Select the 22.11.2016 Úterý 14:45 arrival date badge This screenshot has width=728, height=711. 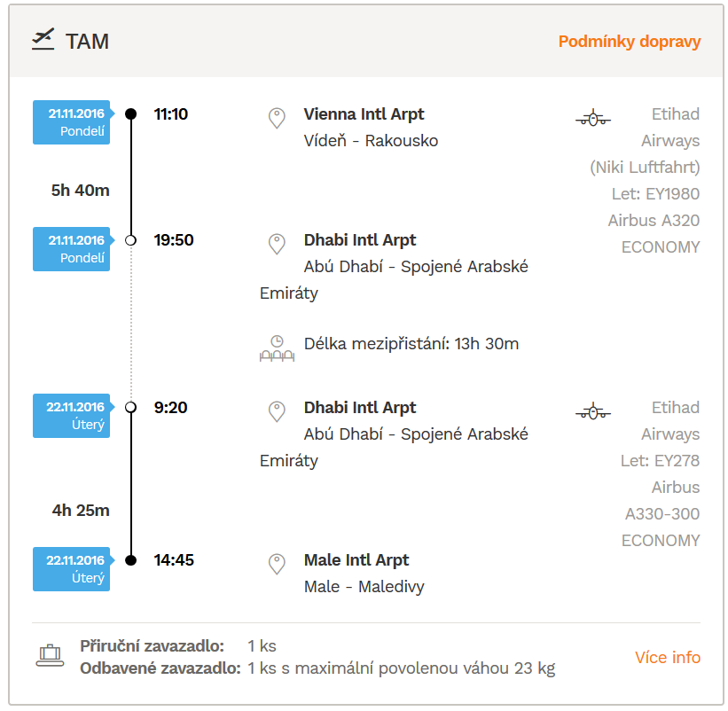(72, 569)
